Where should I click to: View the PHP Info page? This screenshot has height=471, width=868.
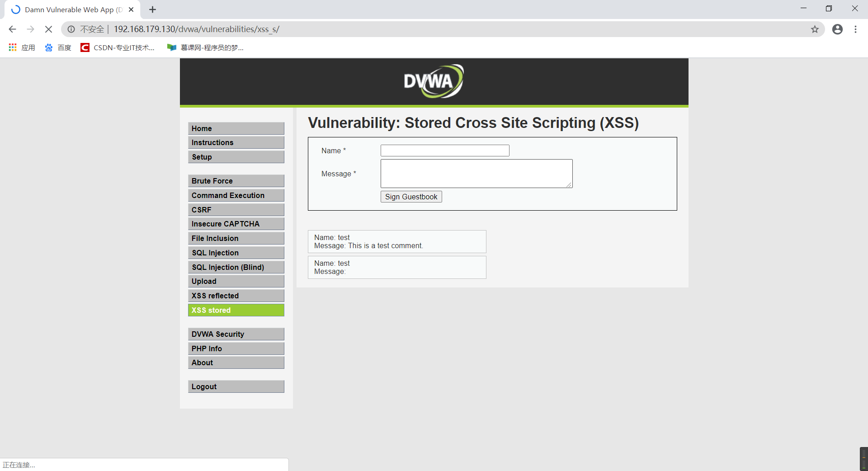(236, 349)
